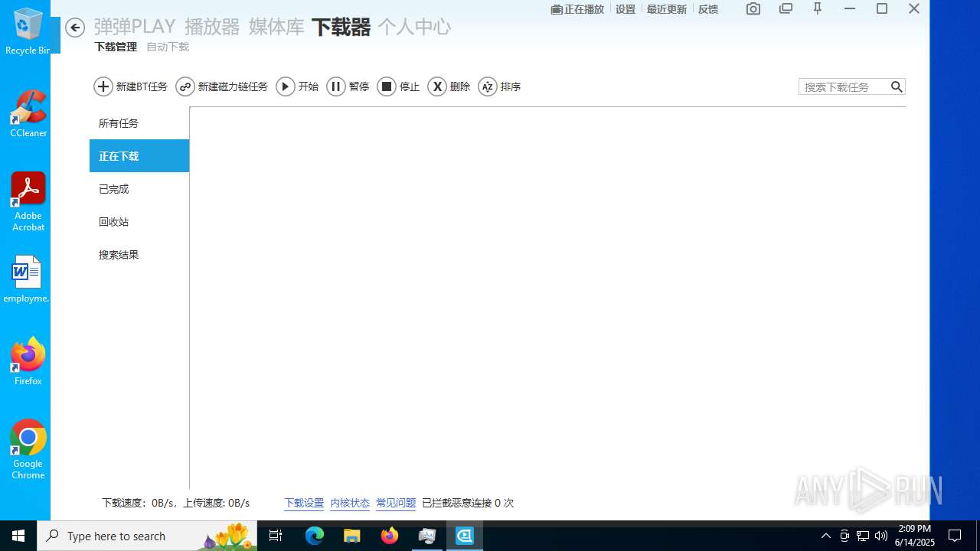Open the Windows Start menu
This screenshot has width=980, height=551.
[x=18, y=536]
